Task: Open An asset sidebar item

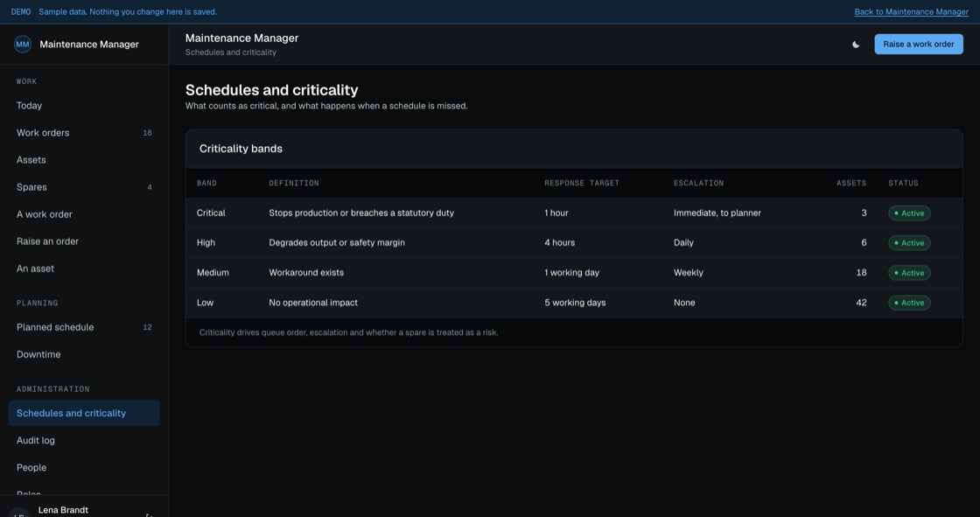Action: (84, 269)
